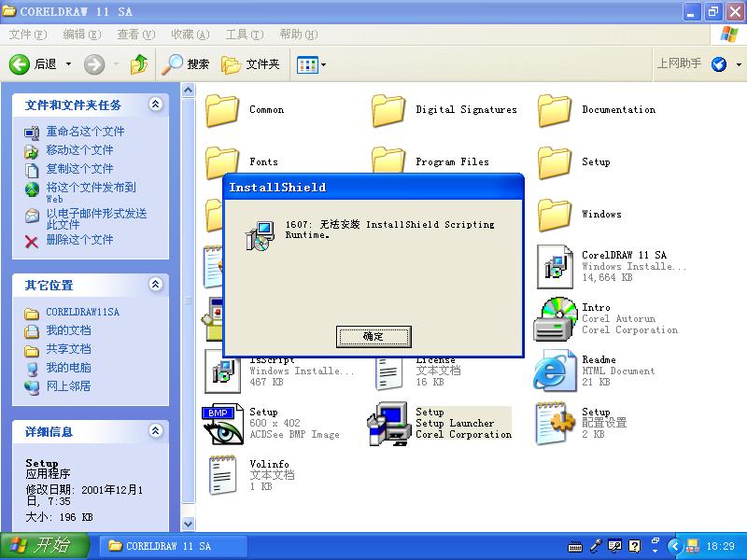Collapse the 详细信息 panel
This screenshot has width=747, height=560.
point(155,431)
